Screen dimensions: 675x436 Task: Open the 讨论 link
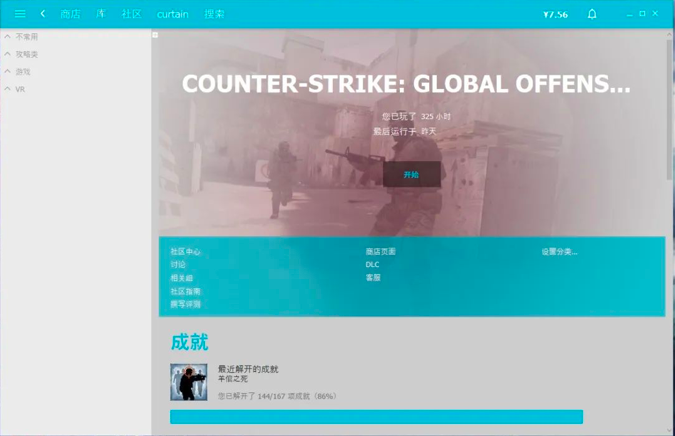pyautogui.click(x=178, y=264)
